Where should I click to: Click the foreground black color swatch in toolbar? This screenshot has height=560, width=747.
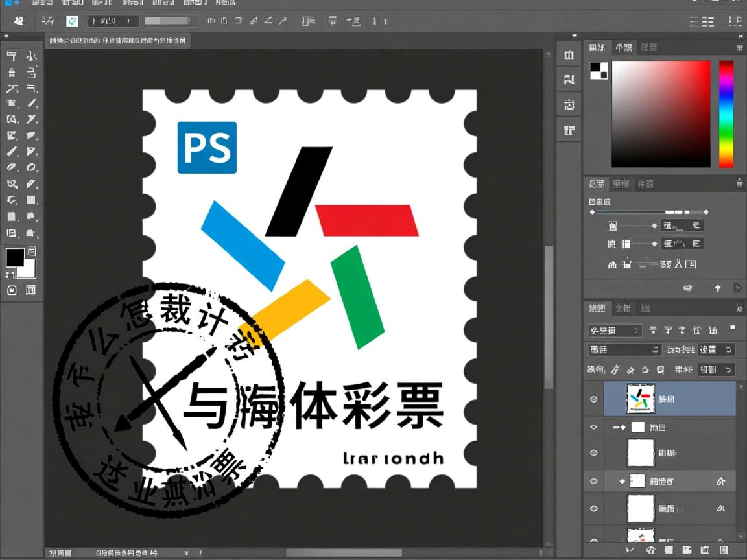coord(15,257)
